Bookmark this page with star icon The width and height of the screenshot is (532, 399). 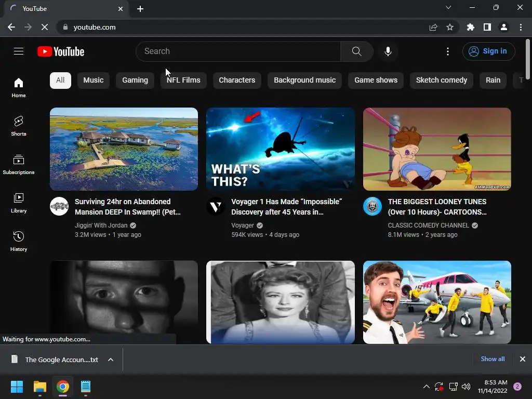450,27
